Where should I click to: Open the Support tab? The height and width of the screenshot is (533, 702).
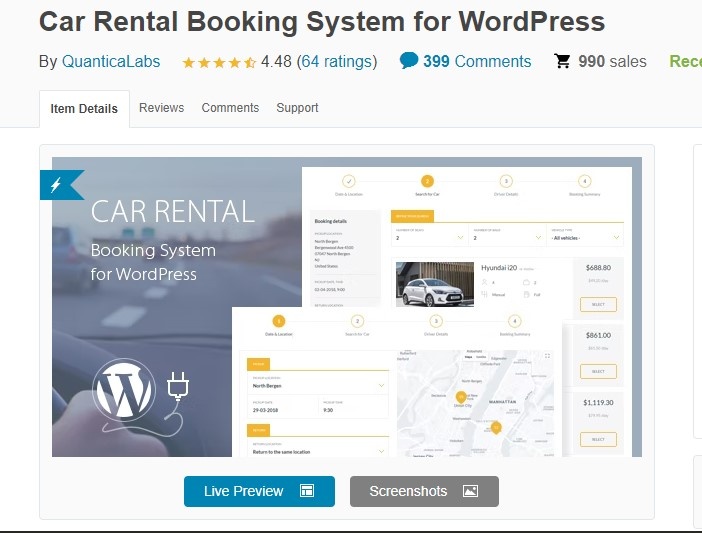pos(297,108)
